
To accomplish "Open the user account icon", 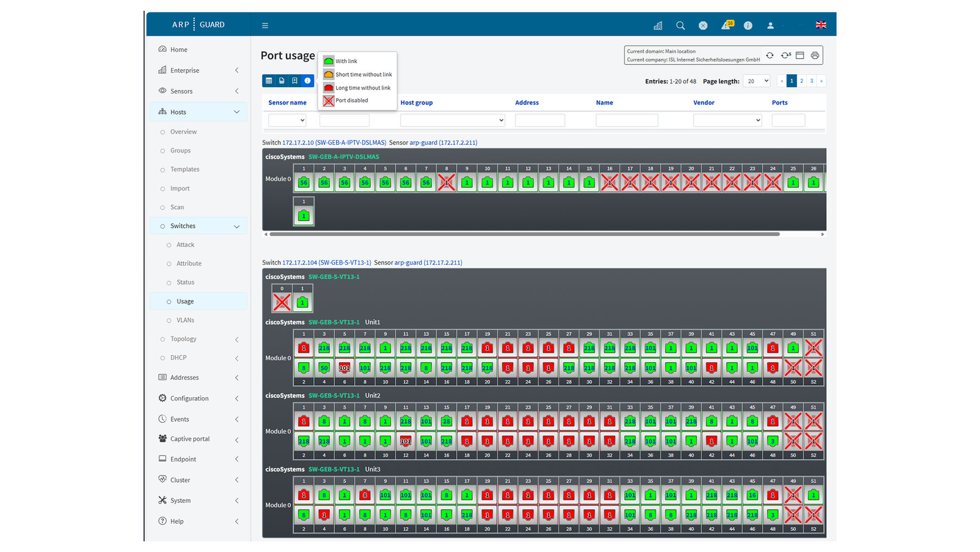I will 770,26.
